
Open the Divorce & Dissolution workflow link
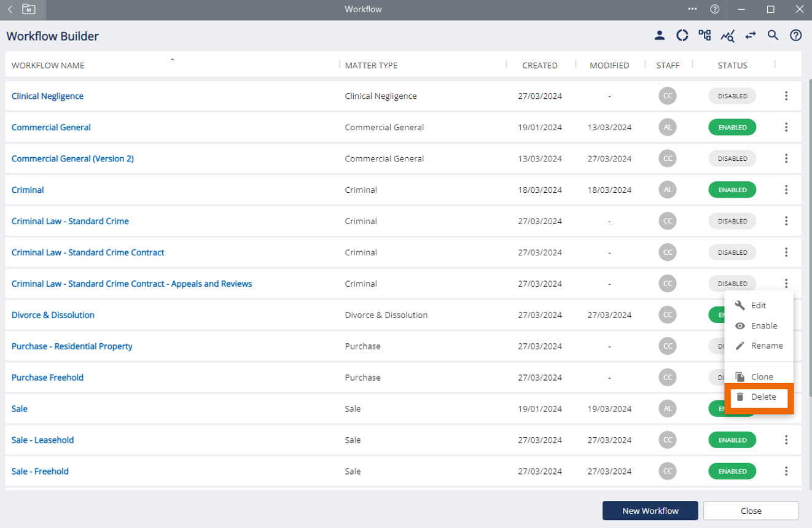53,315
